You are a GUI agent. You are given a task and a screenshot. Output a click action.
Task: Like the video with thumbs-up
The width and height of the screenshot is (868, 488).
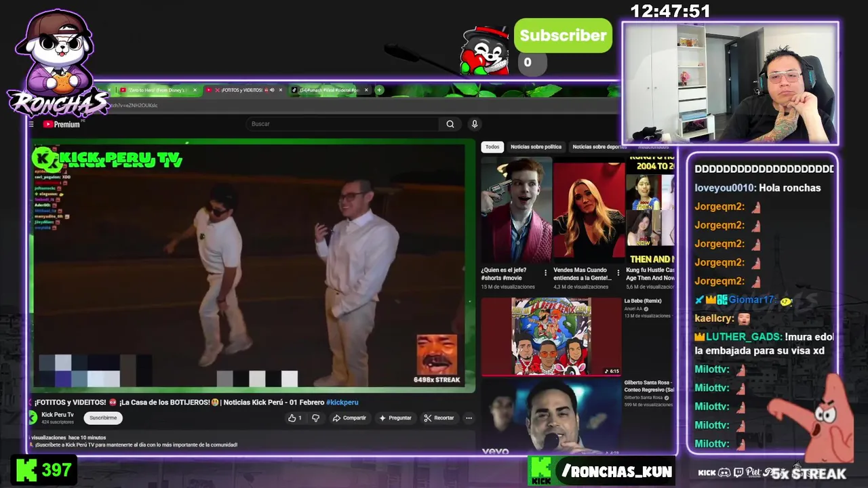click(x=295, y=418)
